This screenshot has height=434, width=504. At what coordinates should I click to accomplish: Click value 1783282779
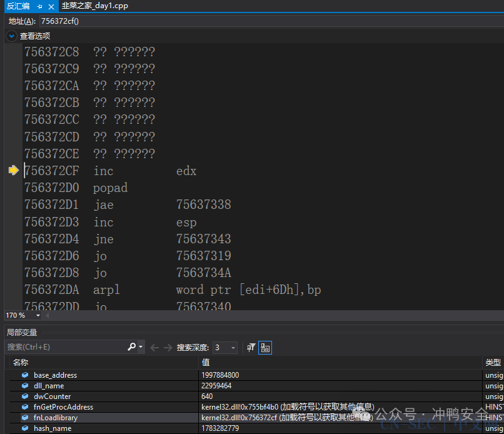(x=220, y=428)
